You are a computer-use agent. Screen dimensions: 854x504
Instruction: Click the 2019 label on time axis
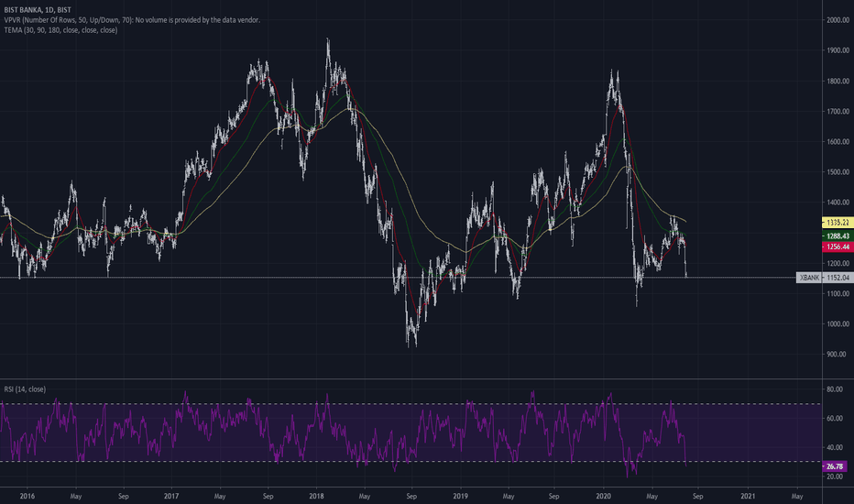[x=460, y=497]
